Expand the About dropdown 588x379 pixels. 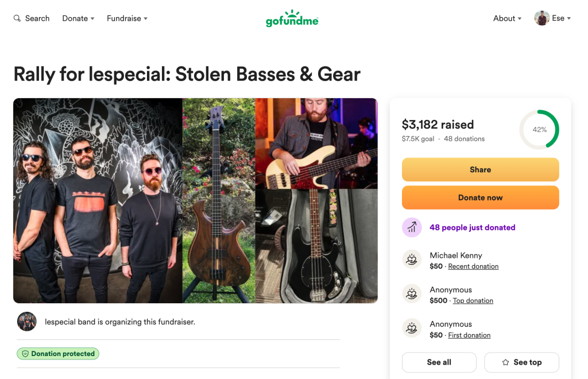point(506,18)
